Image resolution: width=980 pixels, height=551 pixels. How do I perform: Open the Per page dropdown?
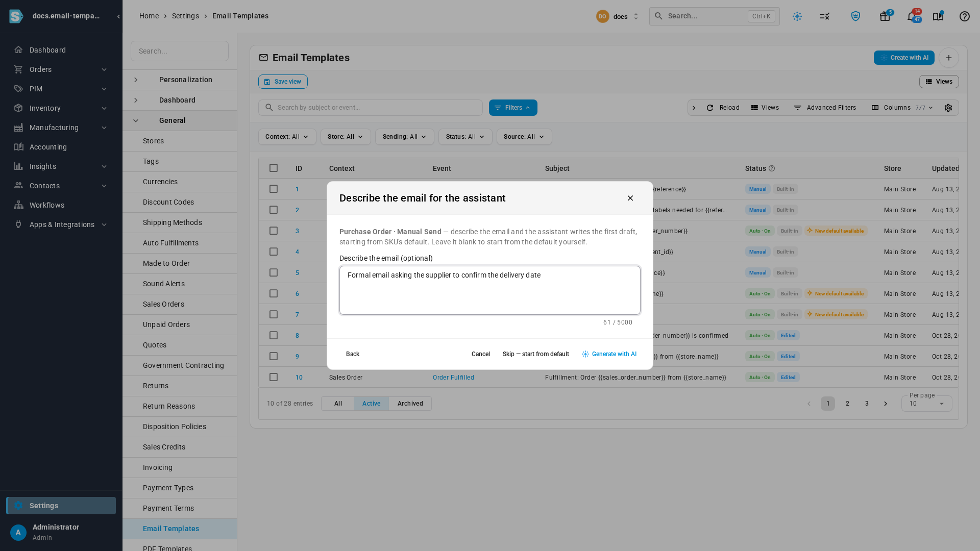pos(926,404)
